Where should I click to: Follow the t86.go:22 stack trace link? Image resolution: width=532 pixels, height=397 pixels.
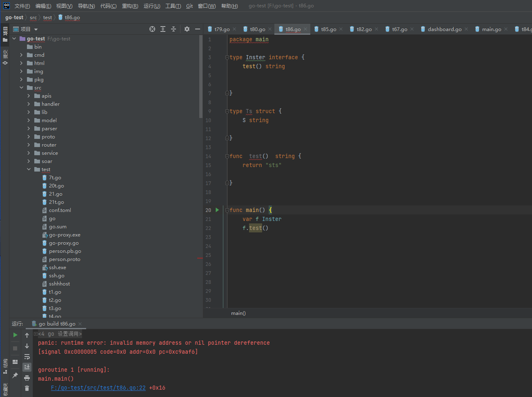[x=98, y=388]
